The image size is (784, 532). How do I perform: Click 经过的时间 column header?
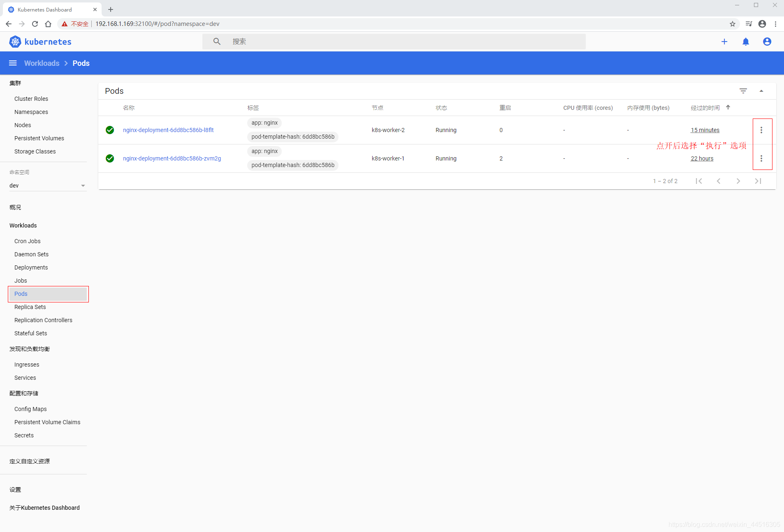pos(705,108)
